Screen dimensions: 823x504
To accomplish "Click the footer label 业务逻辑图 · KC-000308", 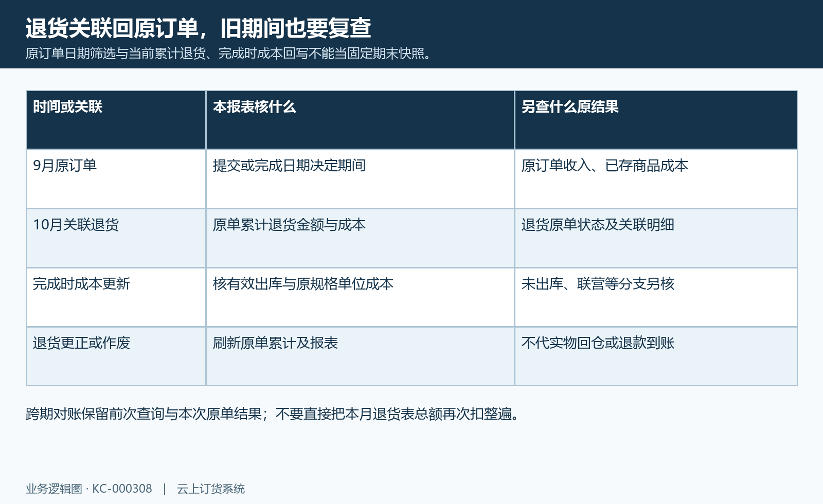I will pyautogui.click(x=89, y=489).
